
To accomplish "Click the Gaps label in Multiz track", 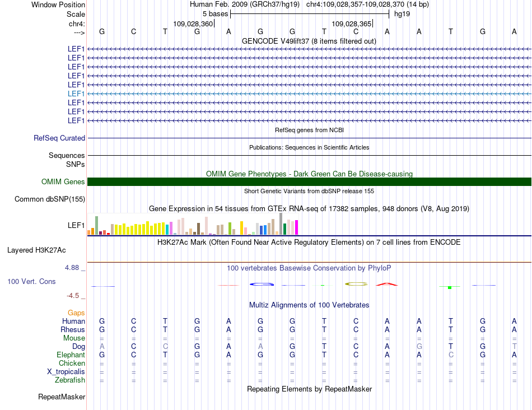I will (x=76, y=313).
